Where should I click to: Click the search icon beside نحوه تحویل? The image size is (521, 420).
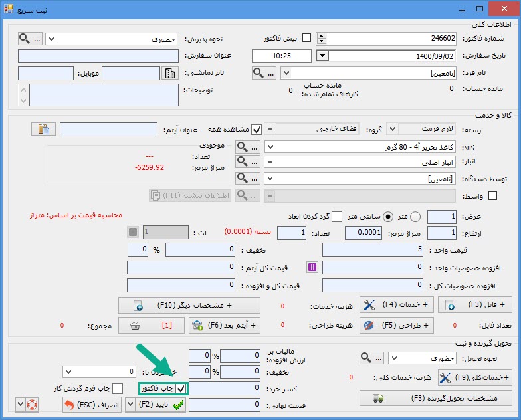(x=367, y=358)
